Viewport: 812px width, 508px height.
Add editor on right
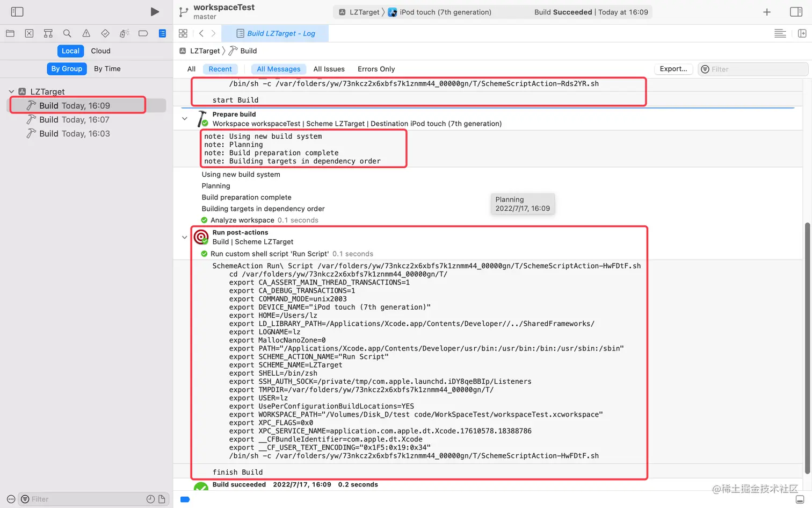802,33
